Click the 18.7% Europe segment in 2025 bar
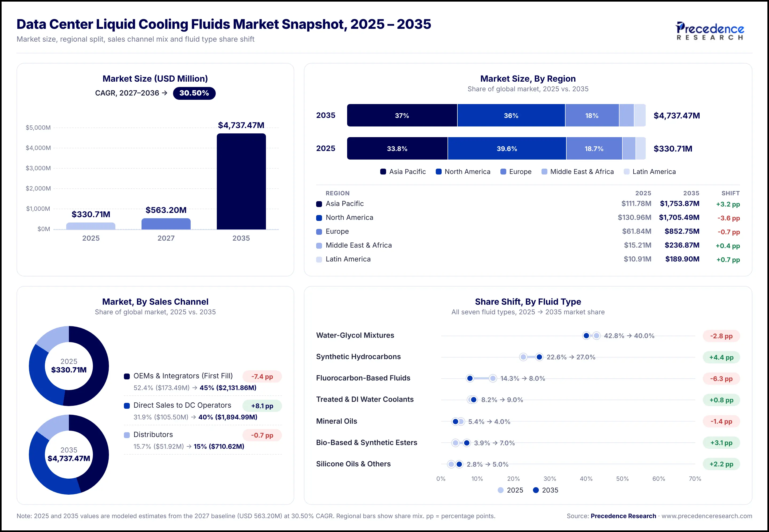The image size is (769, 532). tap(594, 148)
